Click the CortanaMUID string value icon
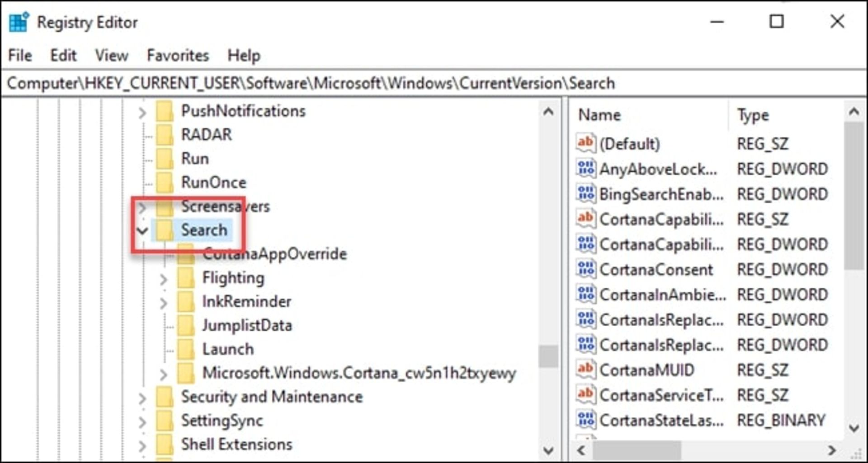The width and height of the screenshot is (868, 463). point(586,370)
